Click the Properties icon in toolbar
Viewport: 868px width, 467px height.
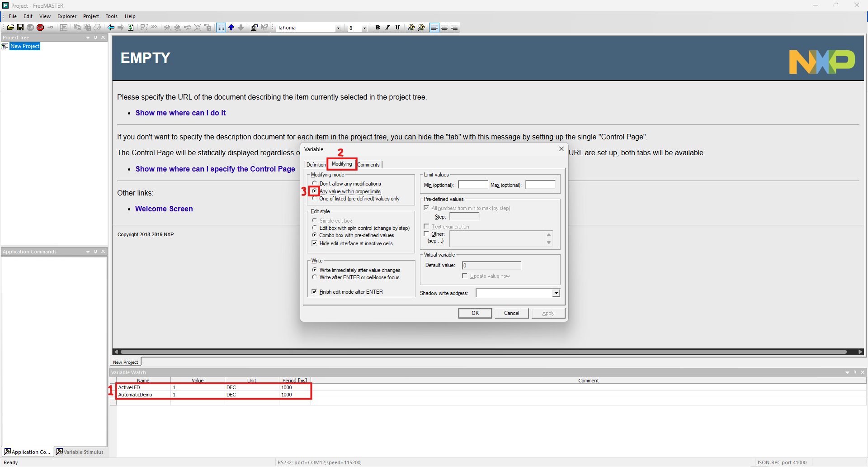coord(254,28)
